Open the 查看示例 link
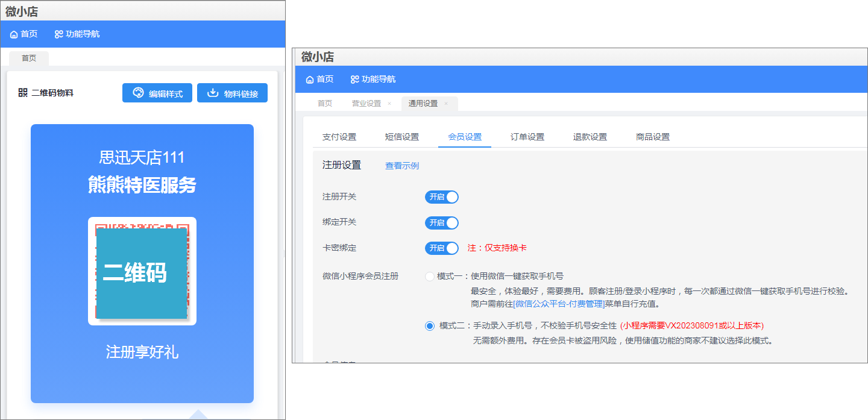Image resolution: width=868 pixels, height=420 pixels. click(x=402, y=166)
